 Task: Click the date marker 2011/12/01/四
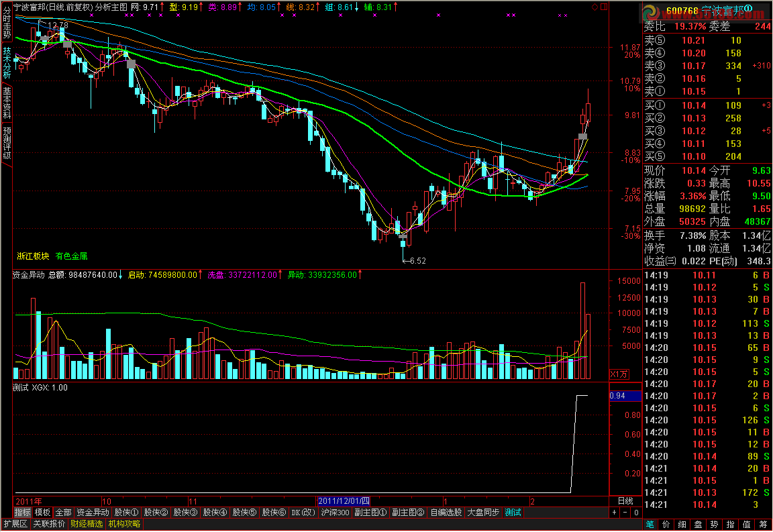(344, 501)
